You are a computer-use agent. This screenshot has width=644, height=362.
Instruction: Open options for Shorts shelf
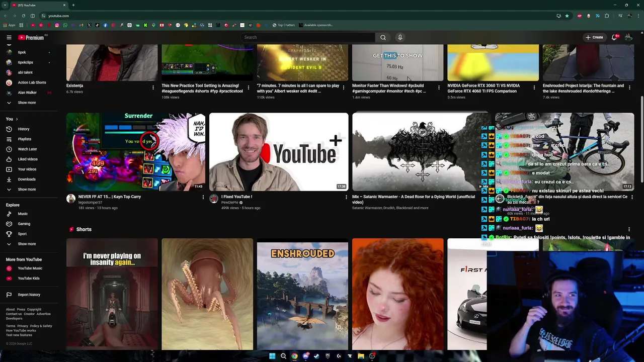629,229
